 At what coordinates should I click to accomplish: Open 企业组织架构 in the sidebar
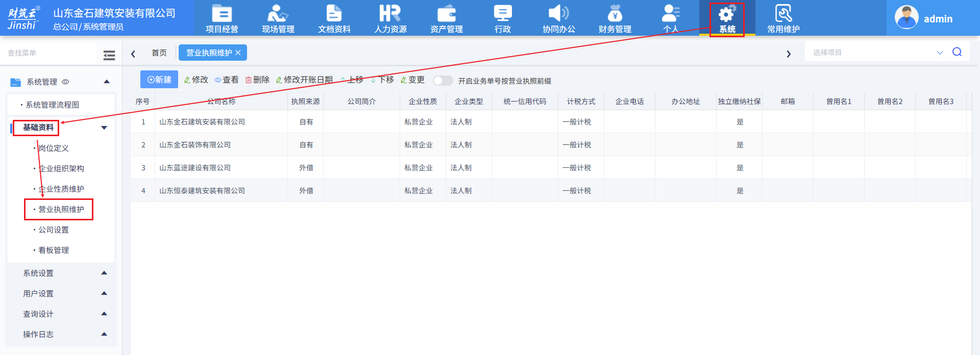coord(61,168)
